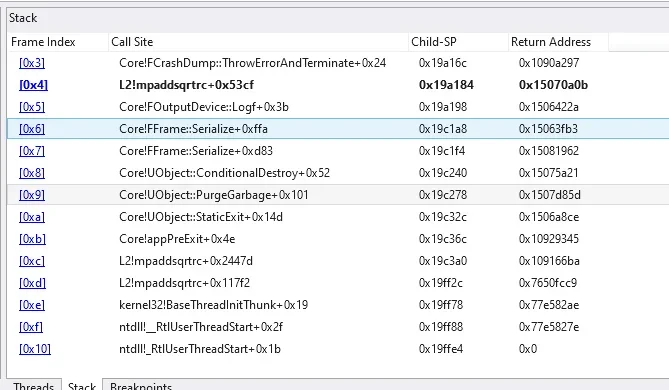This screenshot has height=390, width=669.
Task: Open frame index link 0x3
Action: pos(32,63)
